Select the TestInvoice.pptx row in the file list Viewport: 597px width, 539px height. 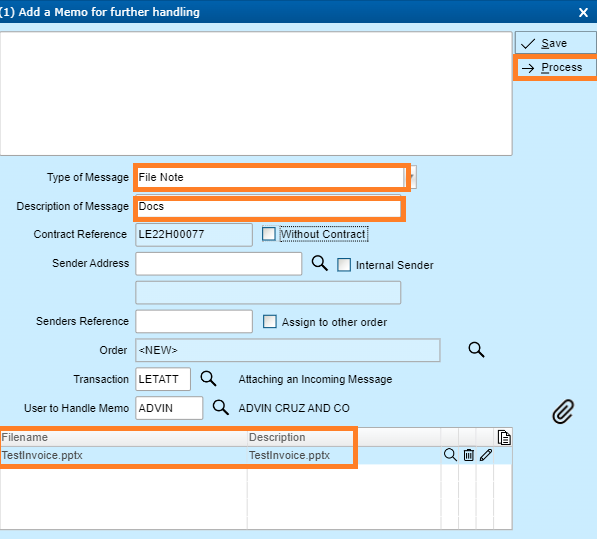click(255, 455)
